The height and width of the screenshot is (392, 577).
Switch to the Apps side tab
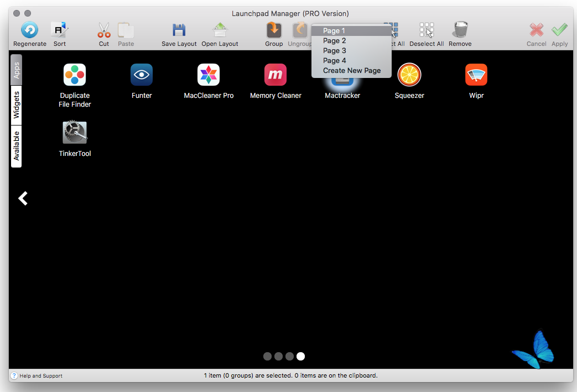(17, 70)
